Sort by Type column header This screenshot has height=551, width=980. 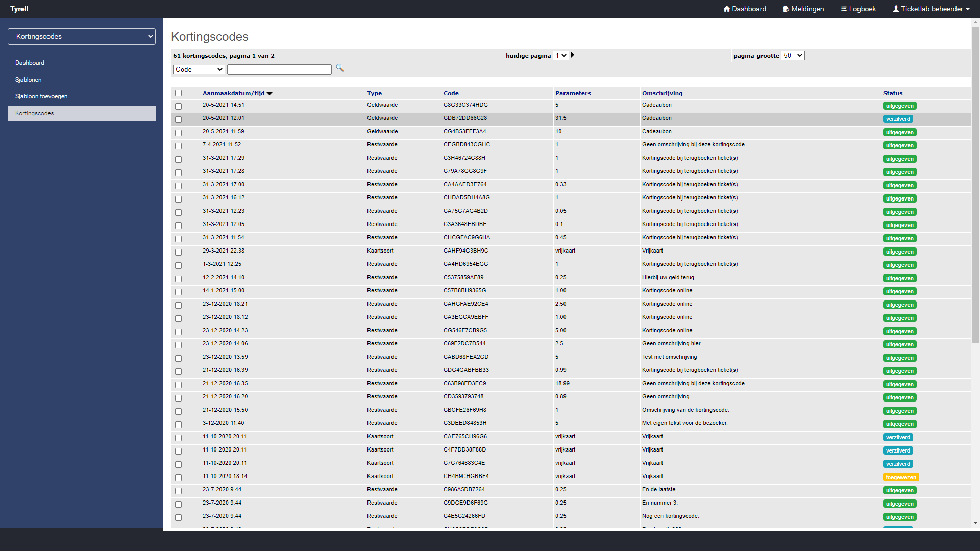pos(374,93)
